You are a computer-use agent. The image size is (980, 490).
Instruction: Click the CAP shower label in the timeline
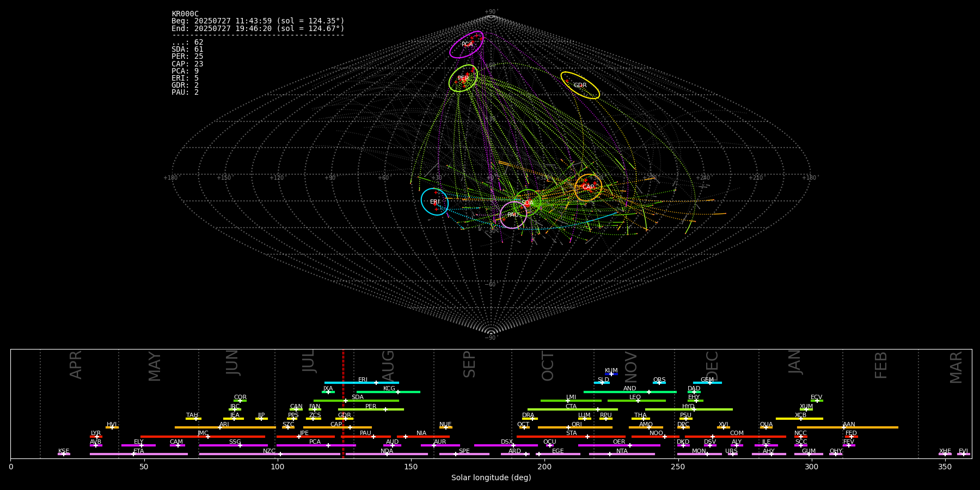pos(336,425)
